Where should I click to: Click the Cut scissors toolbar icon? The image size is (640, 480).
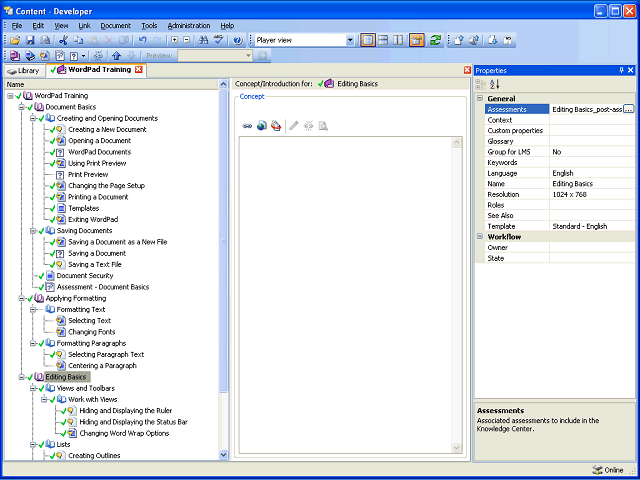[63, 40]
